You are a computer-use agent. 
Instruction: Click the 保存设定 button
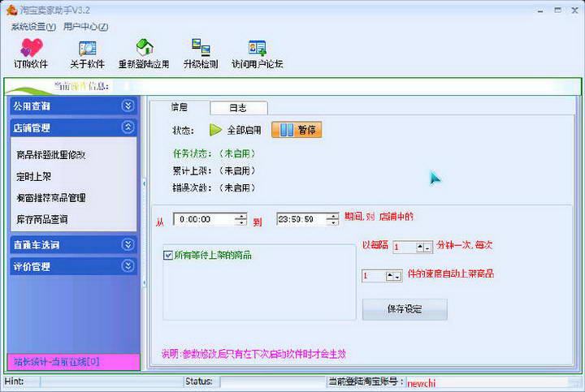pos(404,309)
